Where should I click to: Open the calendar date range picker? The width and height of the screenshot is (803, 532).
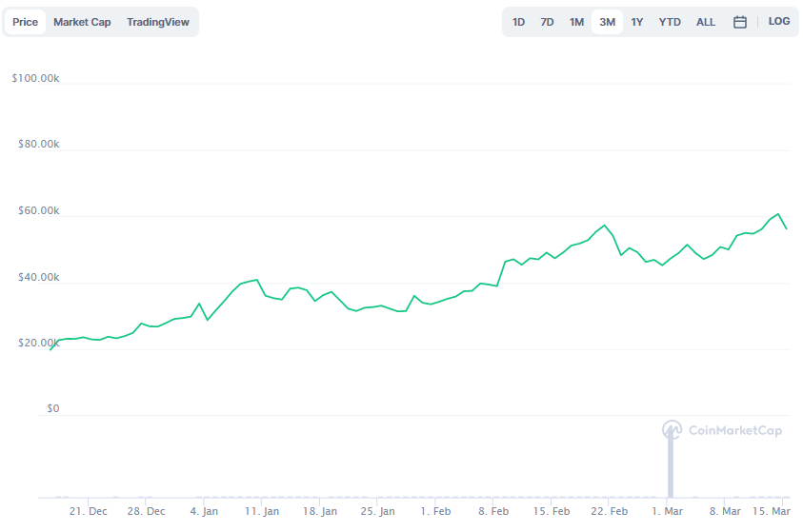point(739,22)
